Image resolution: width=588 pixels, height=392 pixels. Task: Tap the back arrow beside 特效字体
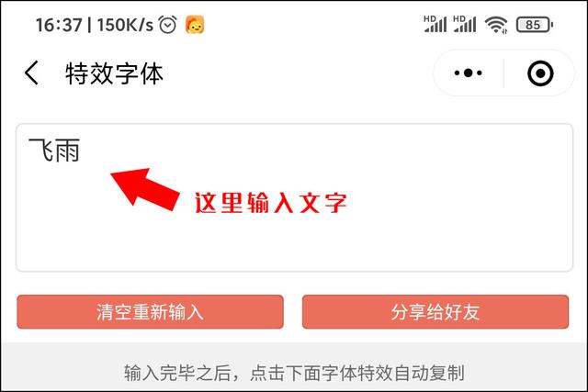pyautogui.click(x=31, y=73)
